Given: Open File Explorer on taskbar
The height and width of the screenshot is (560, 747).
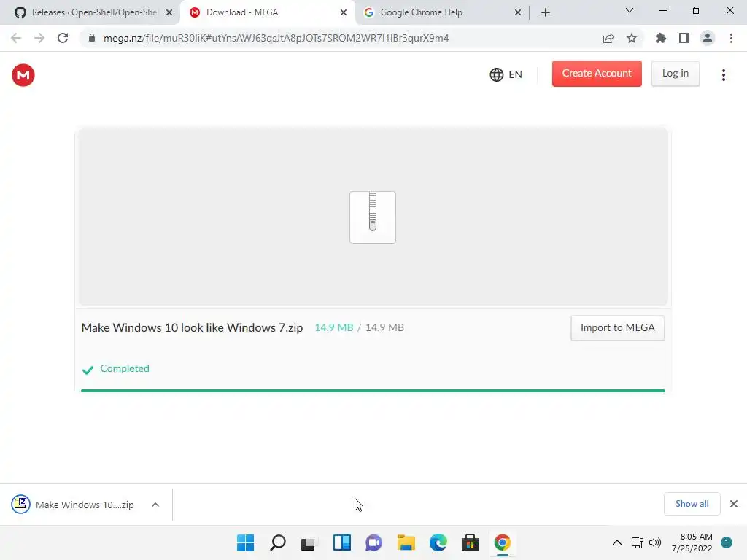Looking at the screenshot, I should [406, 542].
